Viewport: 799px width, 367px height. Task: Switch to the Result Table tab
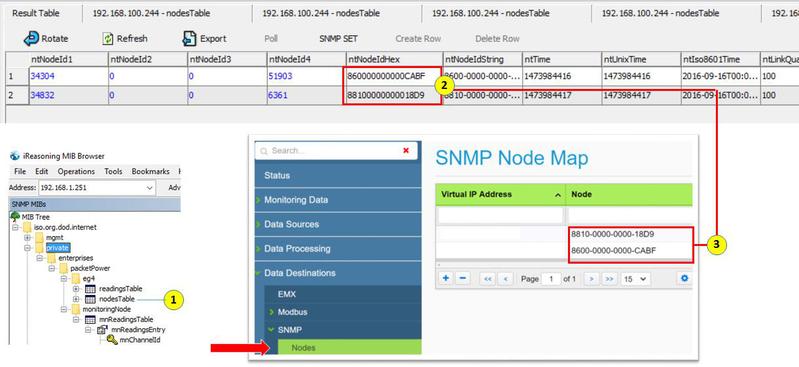pos(36,14)
